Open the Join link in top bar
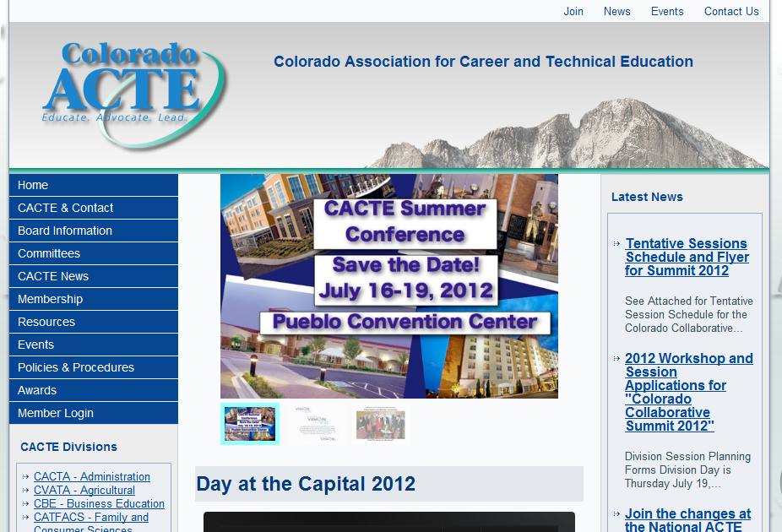782x532 pixels. (x=573, y=11)
